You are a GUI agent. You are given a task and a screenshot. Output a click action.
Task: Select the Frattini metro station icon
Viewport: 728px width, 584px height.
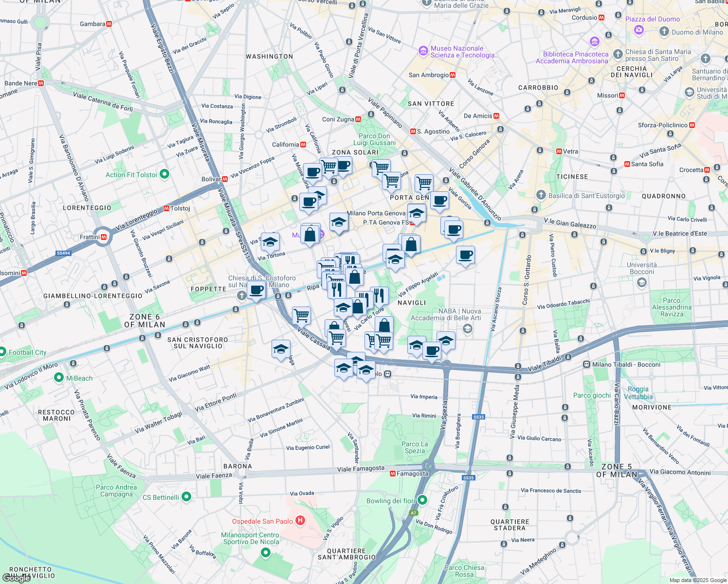pos(104,237)
